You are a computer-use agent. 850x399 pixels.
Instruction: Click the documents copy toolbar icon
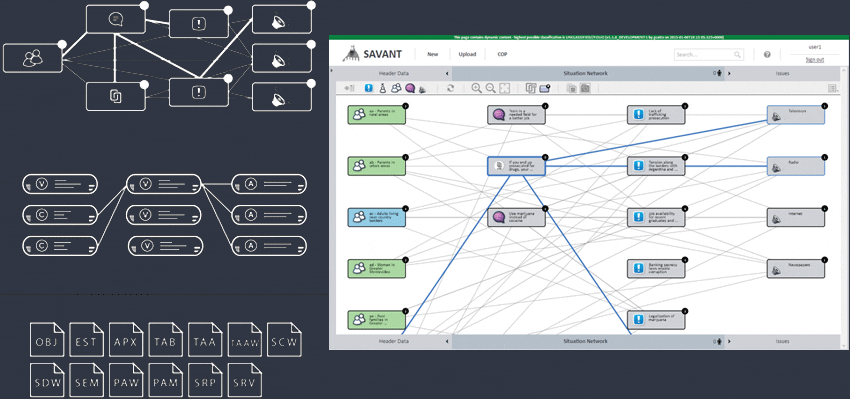[x=531, y=88]
